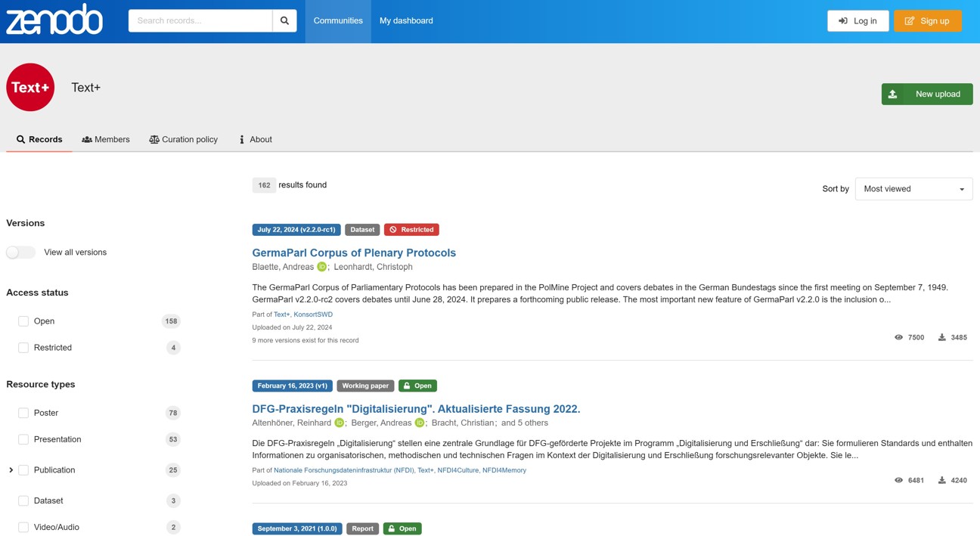Screen dimensions: 980x536
Task: Check the Open access status checkbox
Action: point(23,321)
